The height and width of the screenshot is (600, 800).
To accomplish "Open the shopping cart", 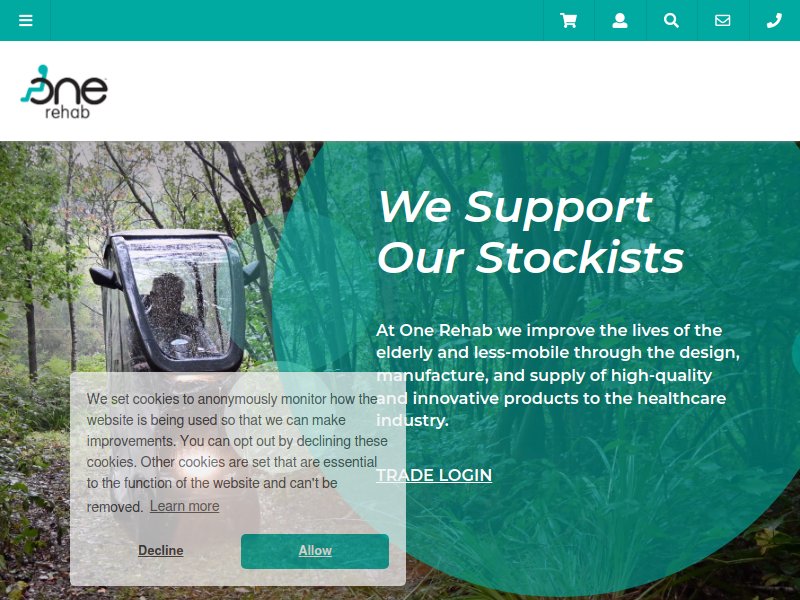I will tap(568, 20).
